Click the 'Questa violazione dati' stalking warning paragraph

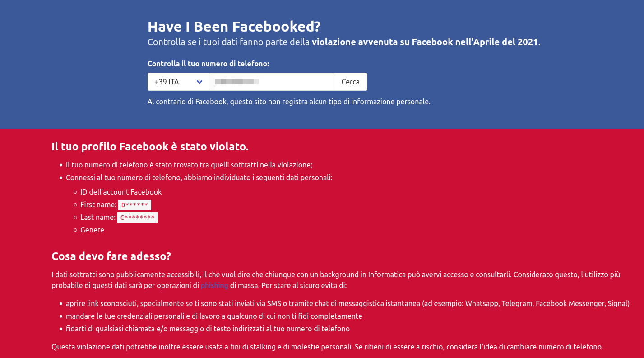[x=327, y=347]
